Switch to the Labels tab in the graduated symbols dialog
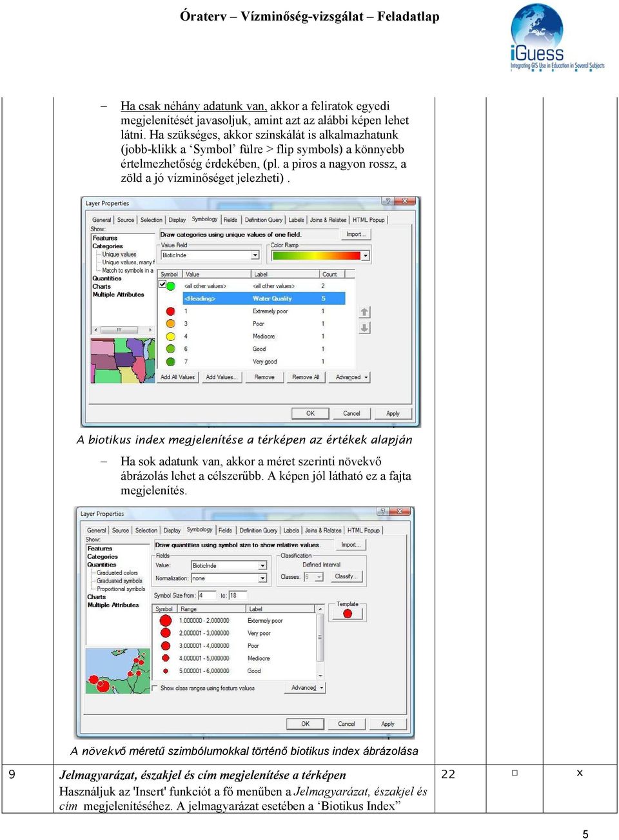This screenshot has width=619, height=840. click(x=291, y=531)
